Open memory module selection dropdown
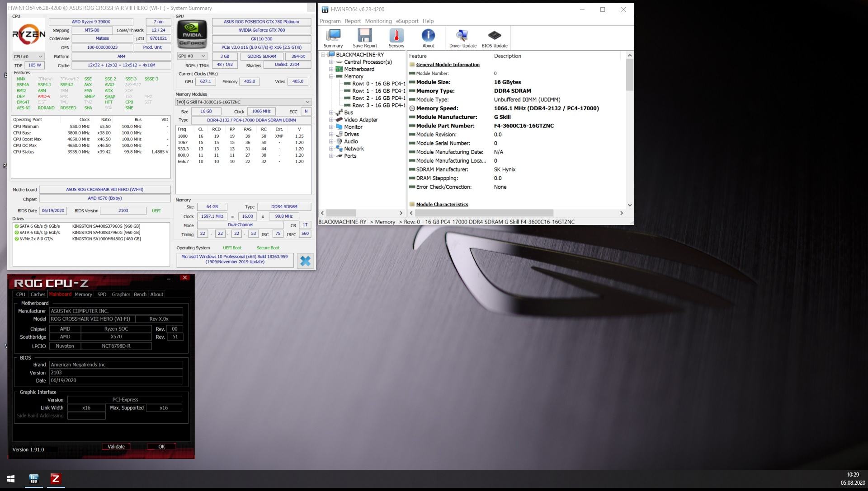Viewport: 868px width, 491px height. tap(243, 102)
